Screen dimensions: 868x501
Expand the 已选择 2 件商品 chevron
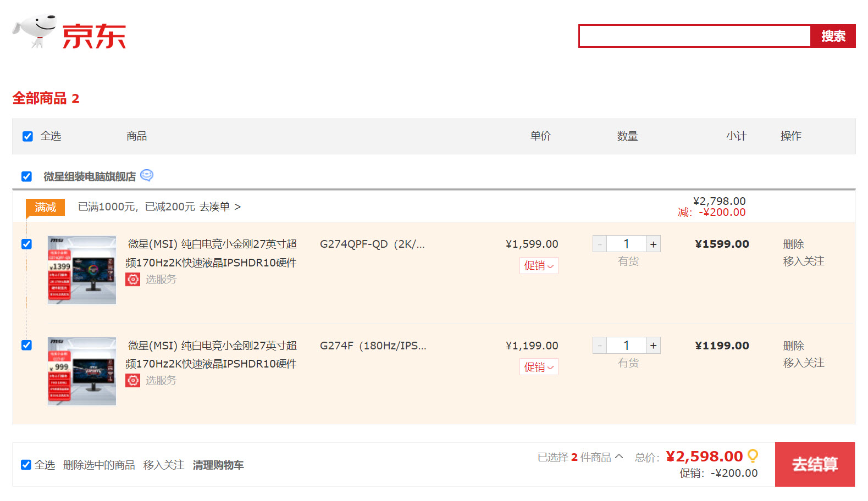619,456
